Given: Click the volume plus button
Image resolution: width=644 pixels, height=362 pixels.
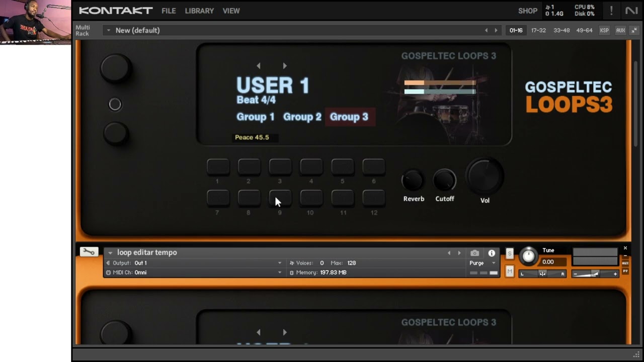Looking at the screenshot, I should pos(615,274).
